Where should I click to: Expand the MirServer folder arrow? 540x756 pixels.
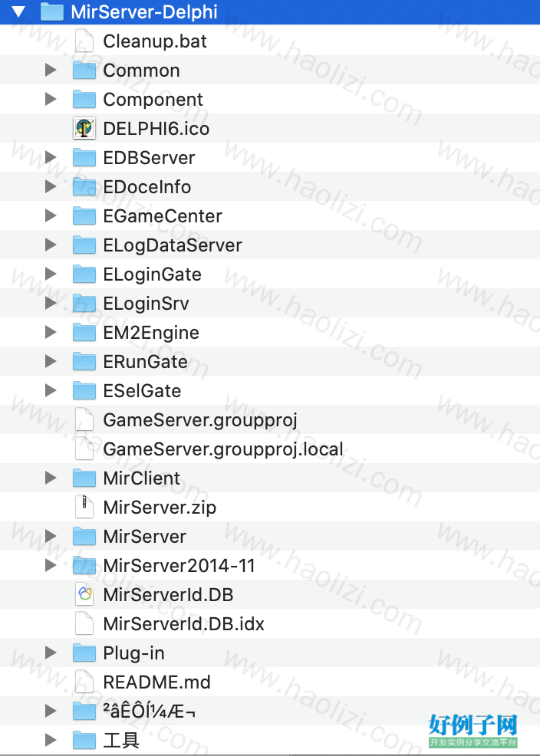tap(51, 536)
